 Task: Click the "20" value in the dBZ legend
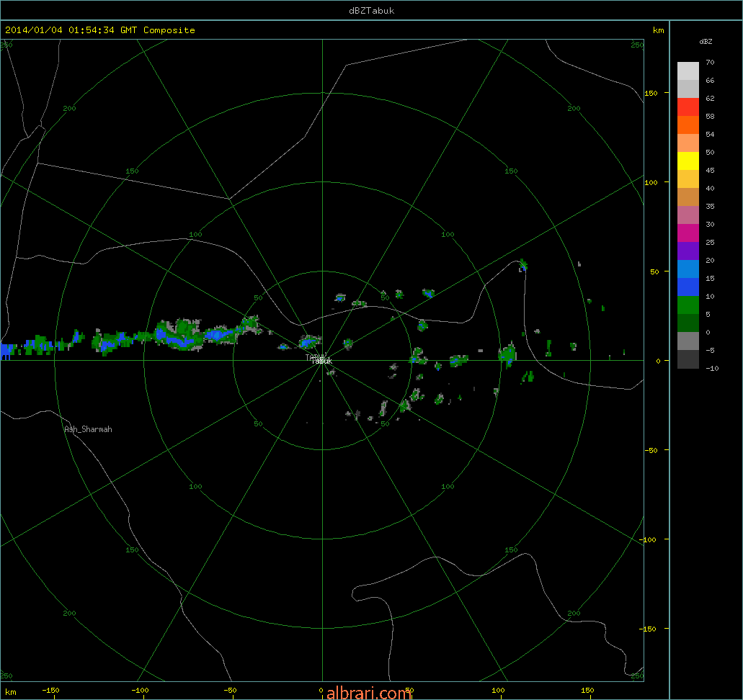[710, 260]
